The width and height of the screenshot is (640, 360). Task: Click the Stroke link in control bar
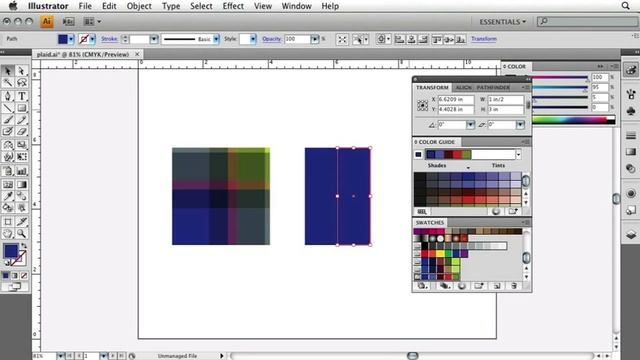(109, 39)
